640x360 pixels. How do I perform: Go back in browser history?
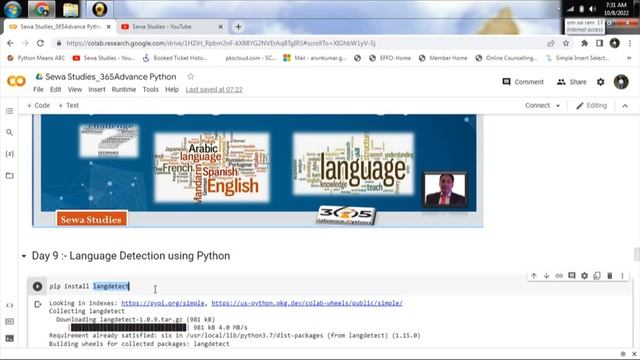click(10, 43)
